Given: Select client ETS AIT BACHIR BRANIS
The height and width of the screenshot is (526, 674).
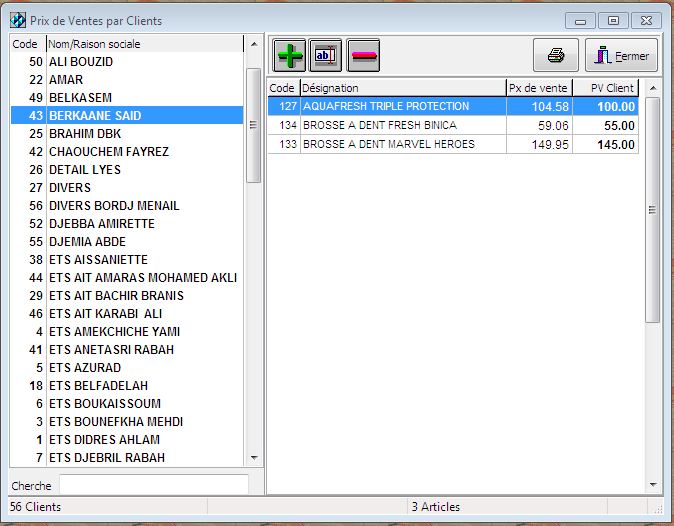Looking at the screenshot, I should point(127,296).
